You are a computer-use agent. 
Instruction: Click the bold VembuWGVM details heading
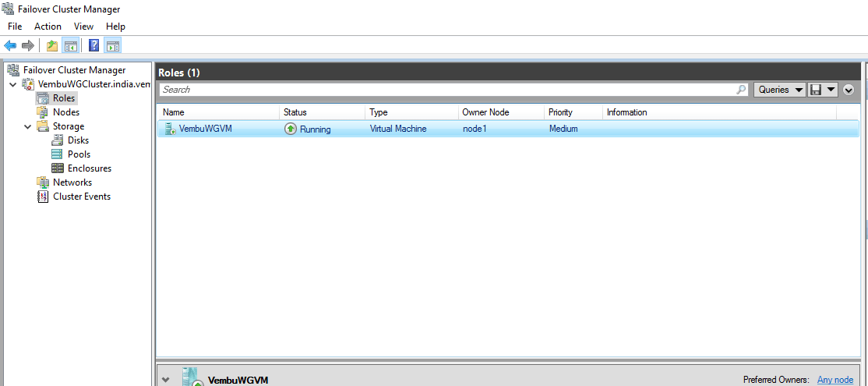(238, 381)
